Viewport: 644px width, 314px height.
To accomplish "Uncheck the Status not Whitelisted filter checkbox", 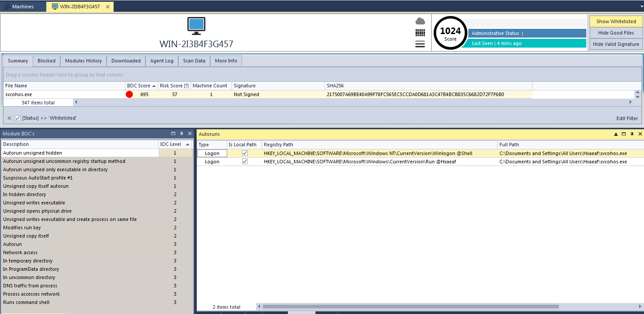I will tap(18, 118).
